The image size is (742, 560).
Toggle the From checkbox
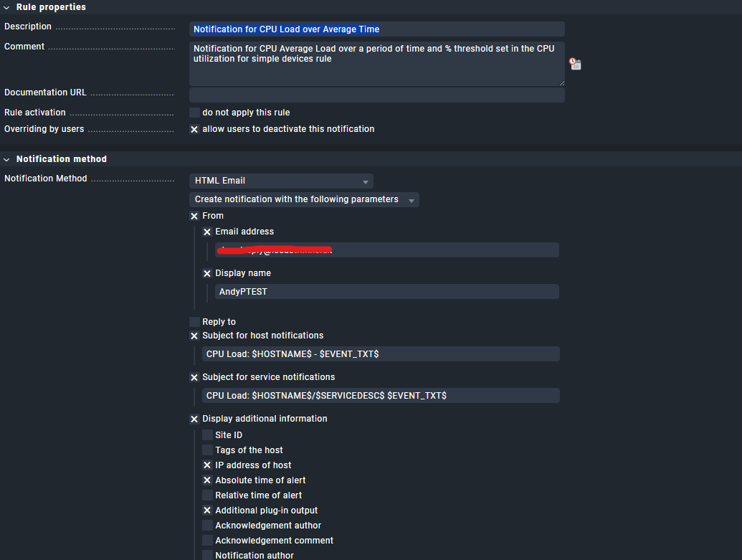[194, 216]
